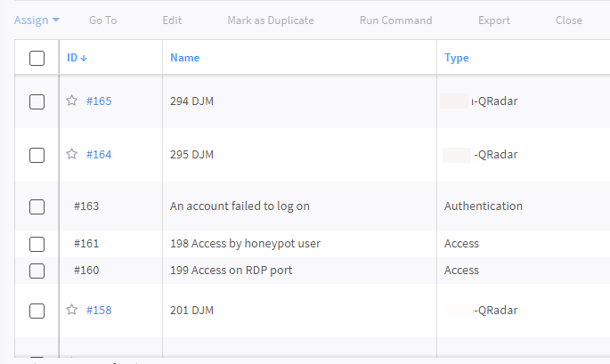Favorite incident #158 with its star
Viewport: 610px width, 364px height.
tap(72, 310)
